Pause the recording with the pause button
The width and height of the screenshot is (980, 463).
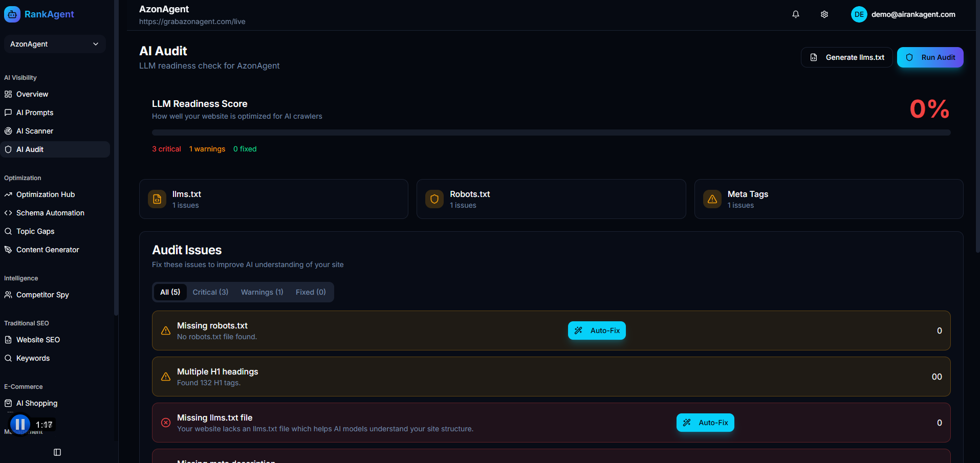point(20,424)
